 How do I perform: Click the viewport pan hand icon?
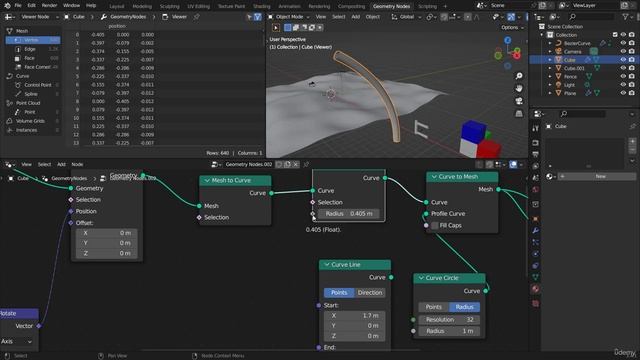(519, 89)
